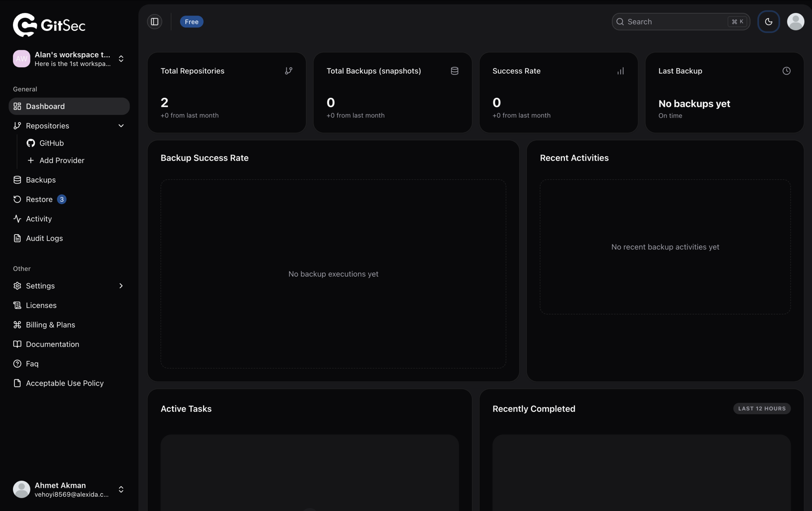This screenshot has width=812, height=511.
Task: Open the Activity pulse icon item
Action: pos(17,219)
